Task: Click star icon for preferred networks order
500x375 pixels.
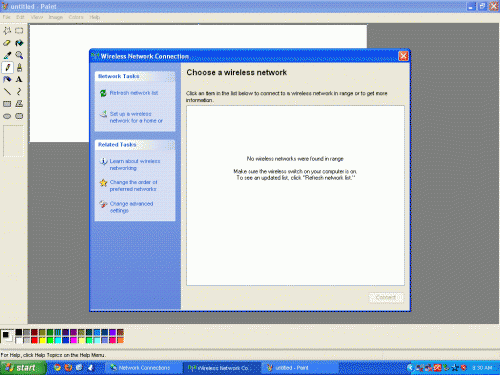Action: pos(103,183)
